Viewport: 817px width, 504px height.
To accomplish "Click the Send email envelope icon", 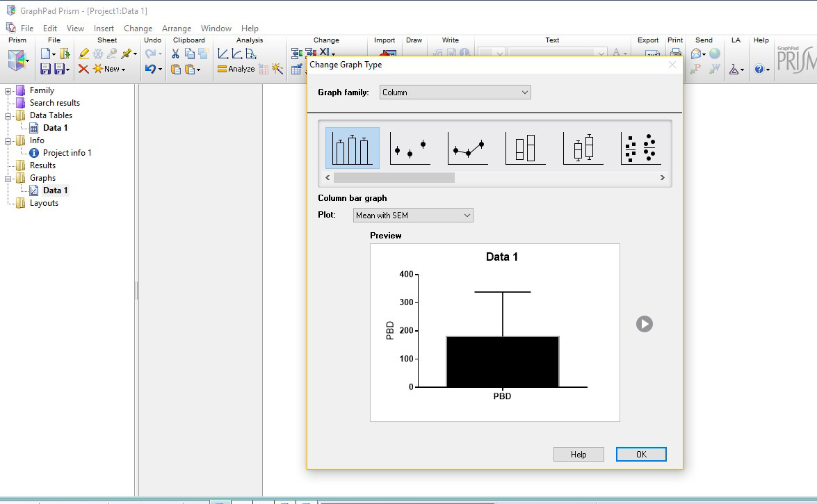I will (x=697, y=54).
